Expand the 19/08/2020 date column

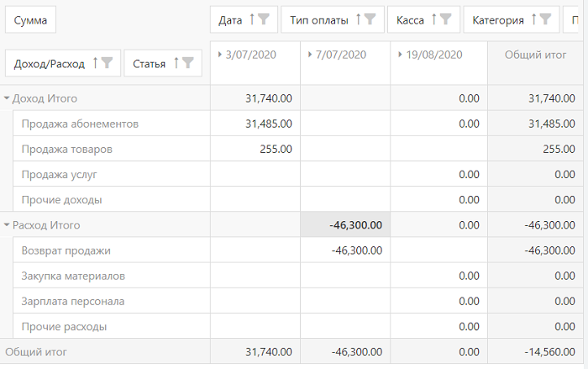click(400, 55)
